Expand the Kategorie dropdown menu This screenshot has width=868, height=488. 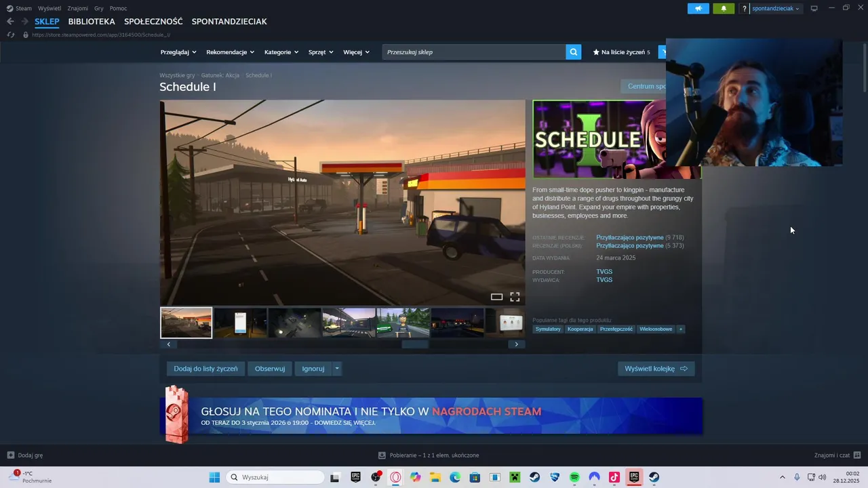281,52
